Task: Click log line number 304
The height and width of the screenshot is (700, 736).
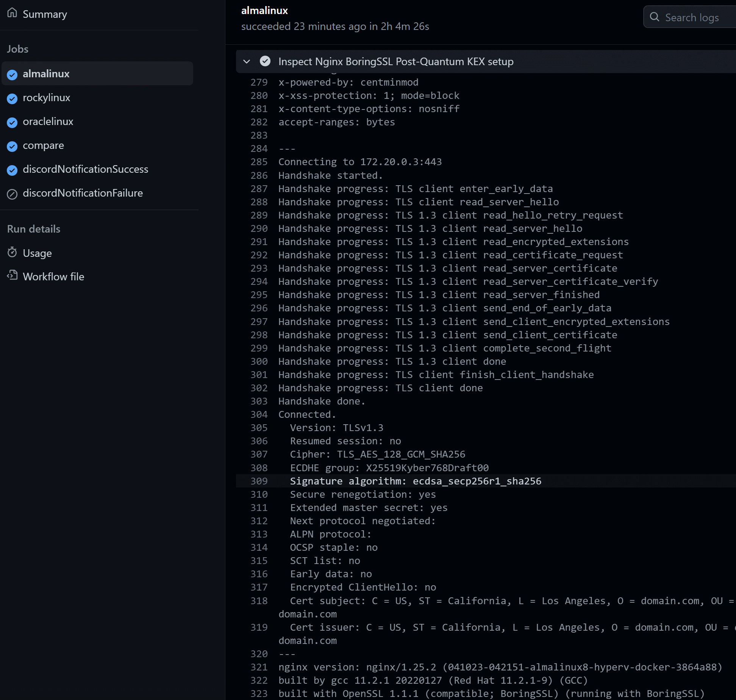Action: pos(259,414)
